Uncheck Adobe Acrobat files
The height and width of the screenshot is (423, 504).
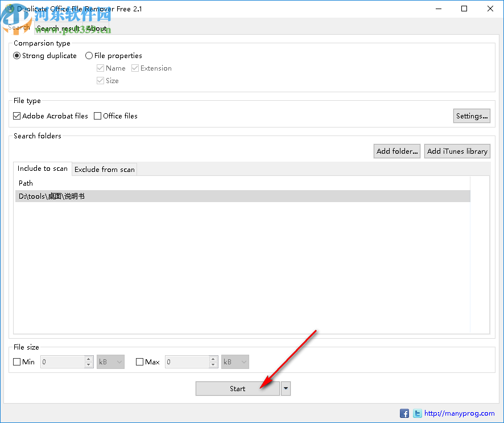[16, 116]
